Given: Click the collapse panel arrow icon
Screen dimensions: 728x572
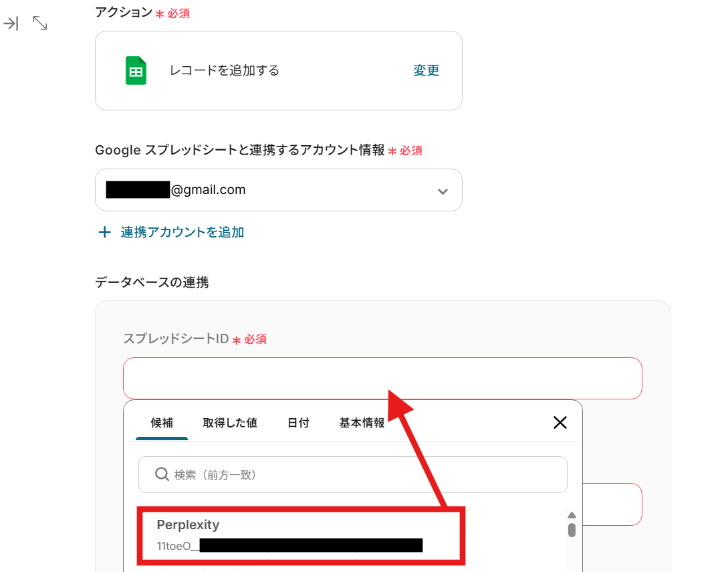Looking at the screenshot, I should 11,23.
